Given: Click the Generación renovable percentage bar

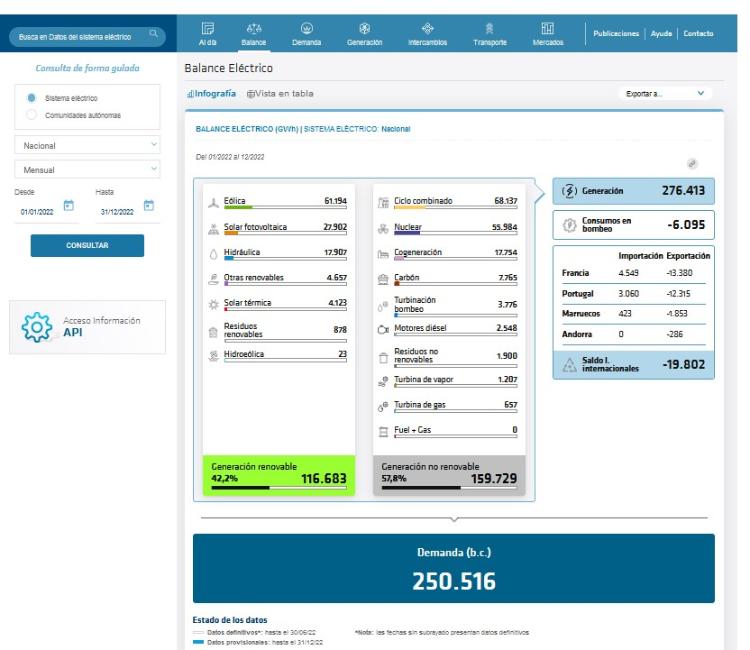Looking at the screenshot, I should point(278,488).
